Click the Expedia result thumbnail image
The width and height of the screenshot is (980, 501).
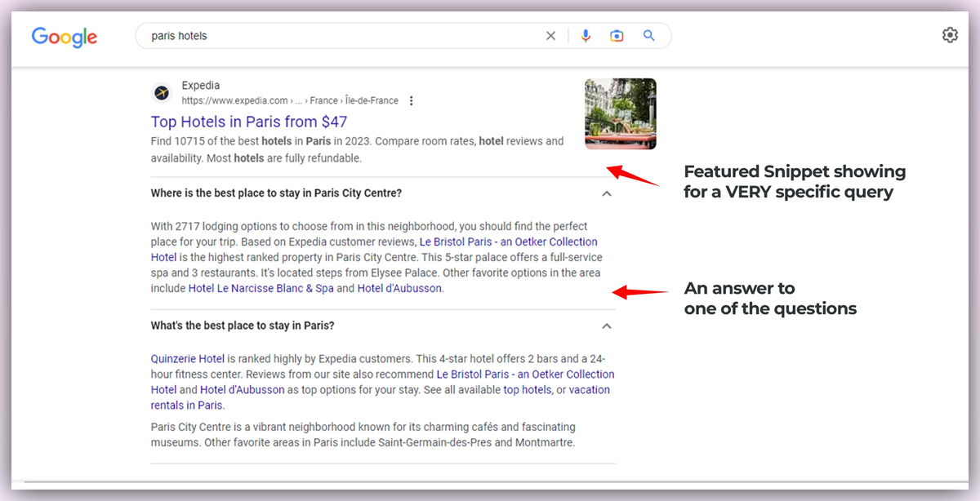pos(620,113)
